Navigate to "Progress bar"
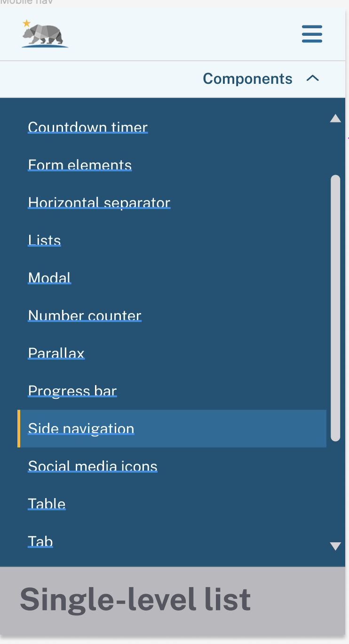 pyautogui.click(x=72, y=391)
